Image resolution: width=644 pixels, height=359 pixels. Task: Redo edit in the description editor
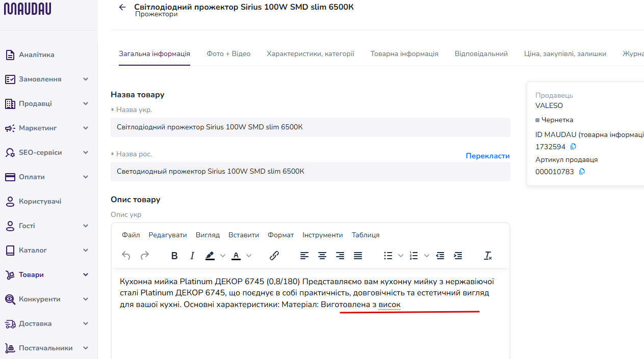[145, 256]
